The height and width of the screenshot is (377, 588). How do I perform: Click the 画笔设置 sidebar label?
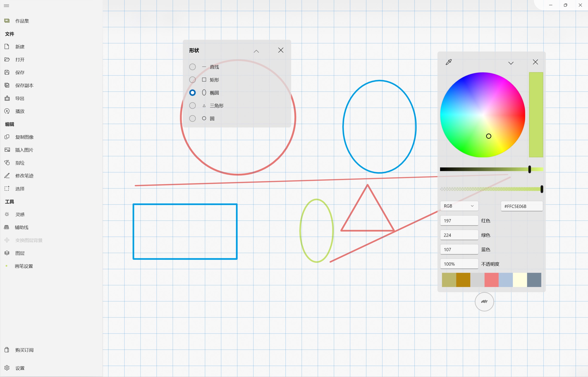24,266
